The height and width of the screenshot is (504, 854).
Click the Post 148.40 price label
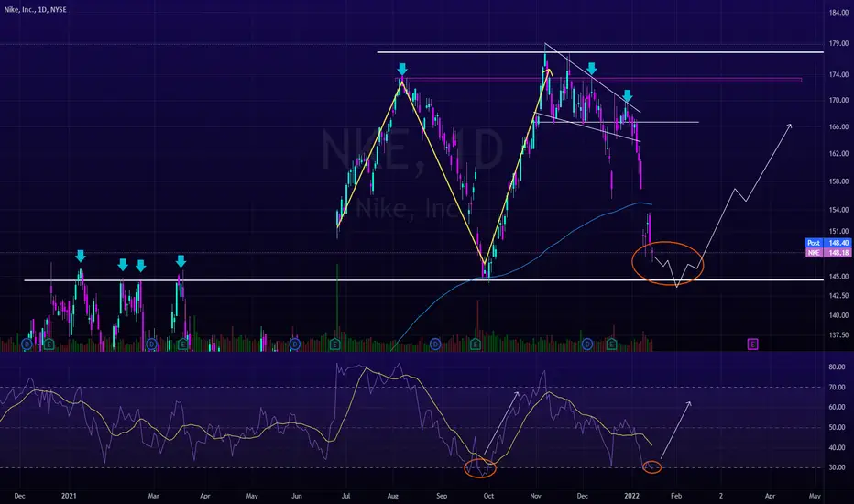(827, 243)
